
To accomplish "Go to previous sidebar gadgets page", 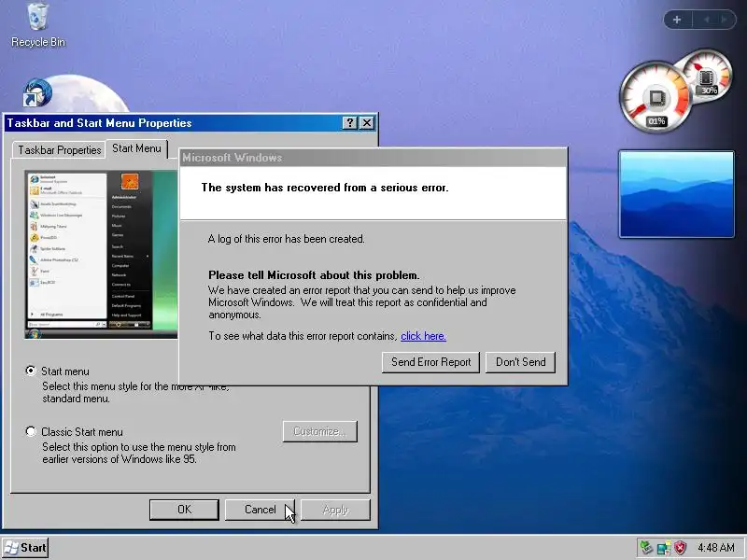I will (707, 20).
